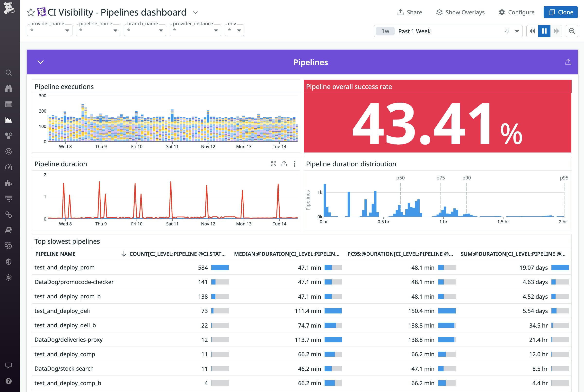Open the Events list icon in sidebar
This screenshot has height=392, width=584.
(x=9, y=104)
